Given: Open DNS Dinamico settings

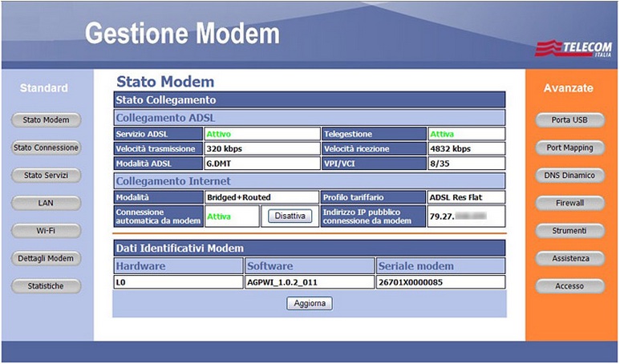Looking at the screenshot, I should 569,175.
